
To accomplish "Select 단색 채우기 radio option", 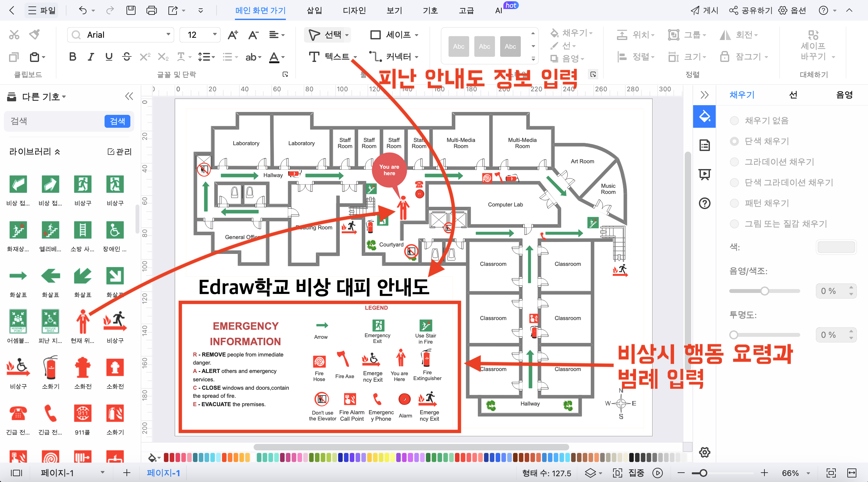I will click(x=734, y=141).
